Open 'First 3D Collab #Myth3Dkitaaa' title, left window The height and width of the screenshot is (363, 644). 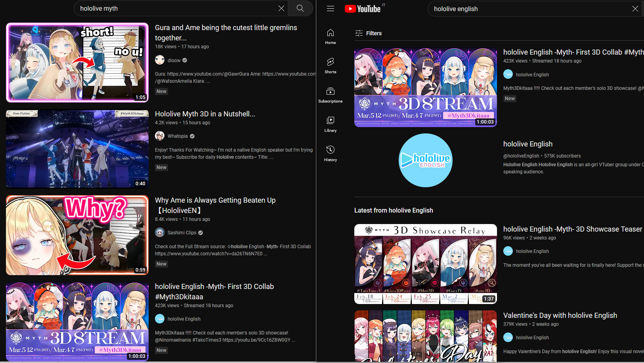point(214,291)
